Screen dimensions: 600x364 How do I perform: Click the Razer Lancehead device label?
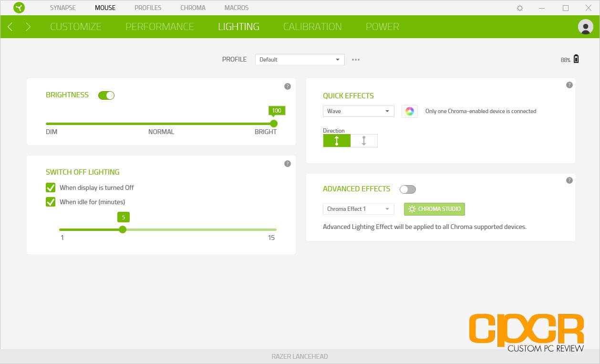[x=300, y=356]
